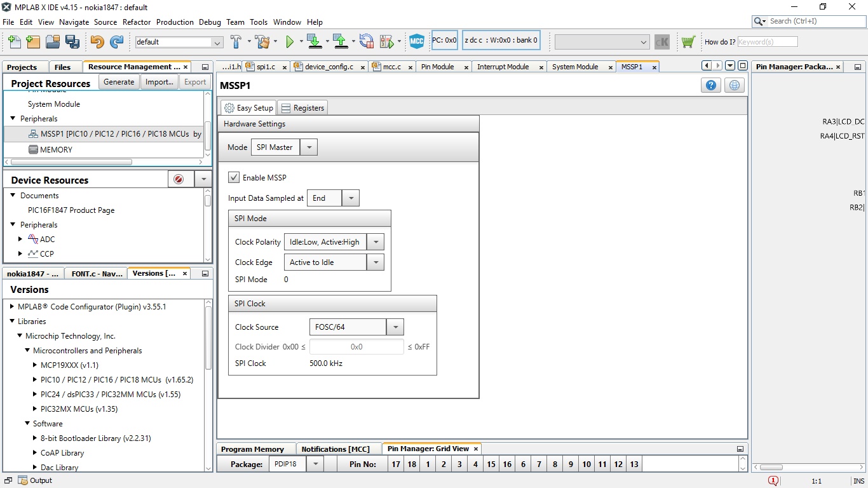
Task: Click the Open Project folder icon
Action: (53, 42)
